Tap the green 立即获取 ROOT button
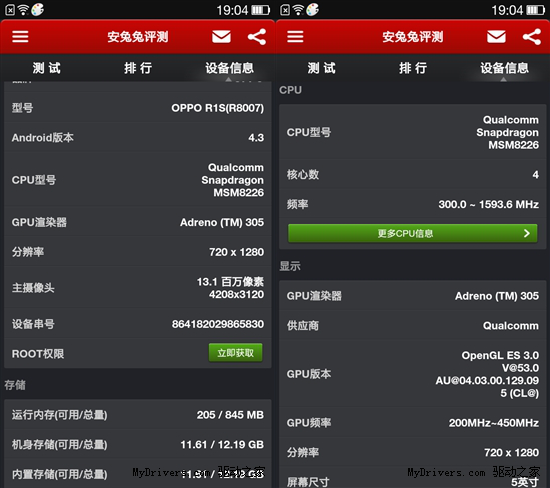The height and width of the screenshot is (488, 550). point(235,353)
